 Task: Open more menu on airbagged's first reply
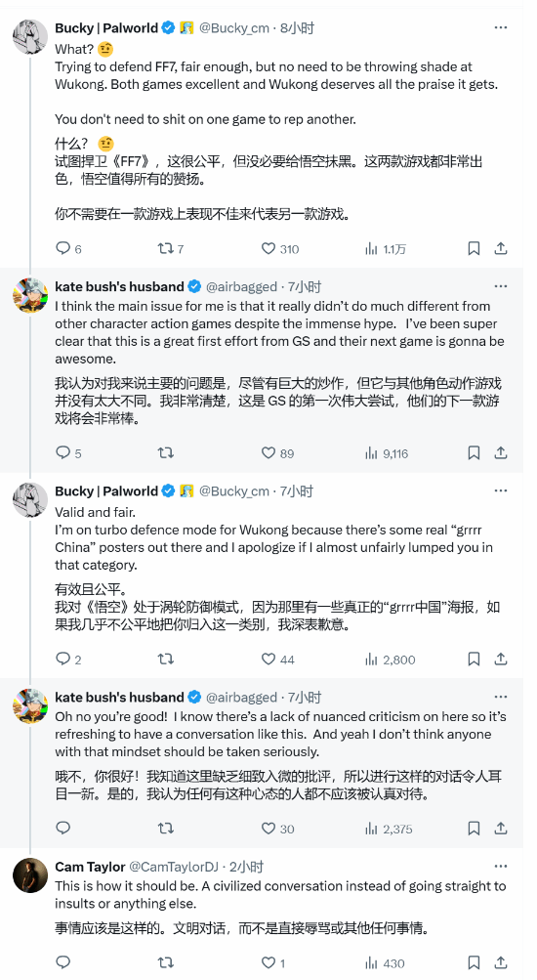501,286
